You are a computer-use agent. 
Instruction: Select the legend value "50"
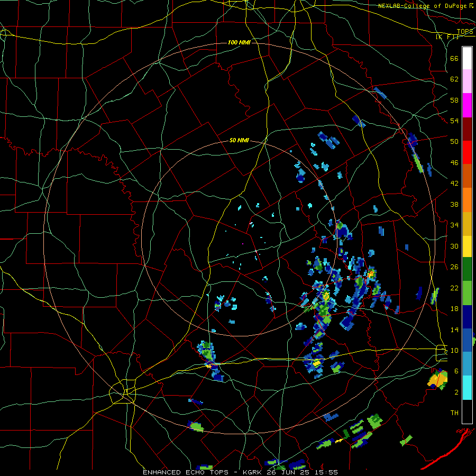coord(454,142)
